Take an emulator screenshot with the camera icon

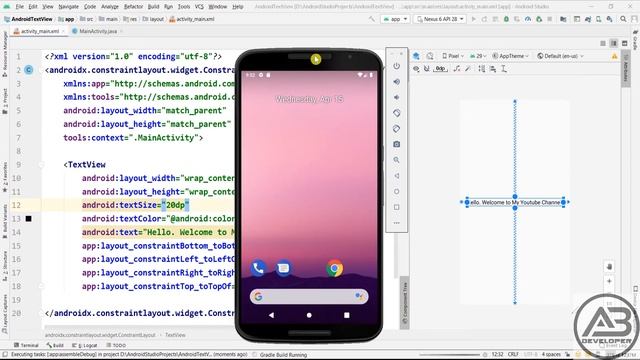[x=396, y=144]
